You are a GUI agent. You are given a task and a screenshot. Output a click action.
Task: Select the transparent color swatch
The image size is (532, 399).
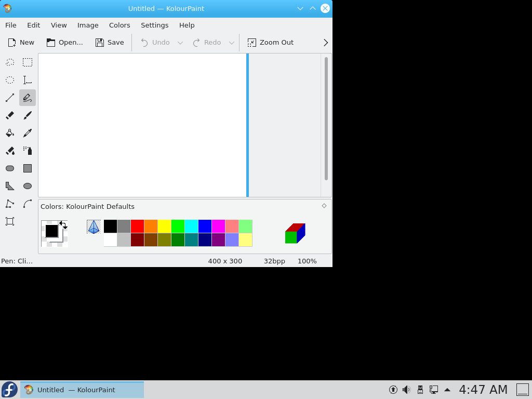pyautogui.click(x=94, y=227)
